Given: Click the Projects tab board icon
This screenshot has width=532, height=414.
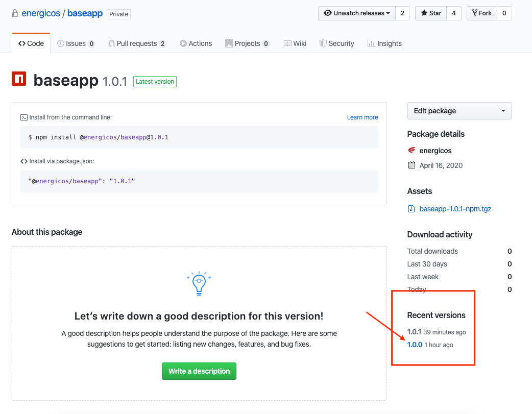Looking at the screenshot, I should click(229, 43).
